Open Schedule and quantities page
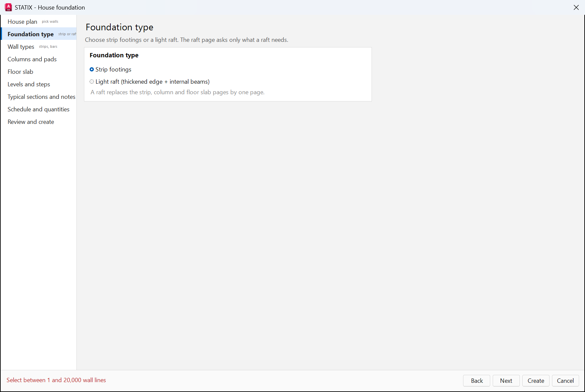This screenshot has height=392, width=585. (39, 109)
